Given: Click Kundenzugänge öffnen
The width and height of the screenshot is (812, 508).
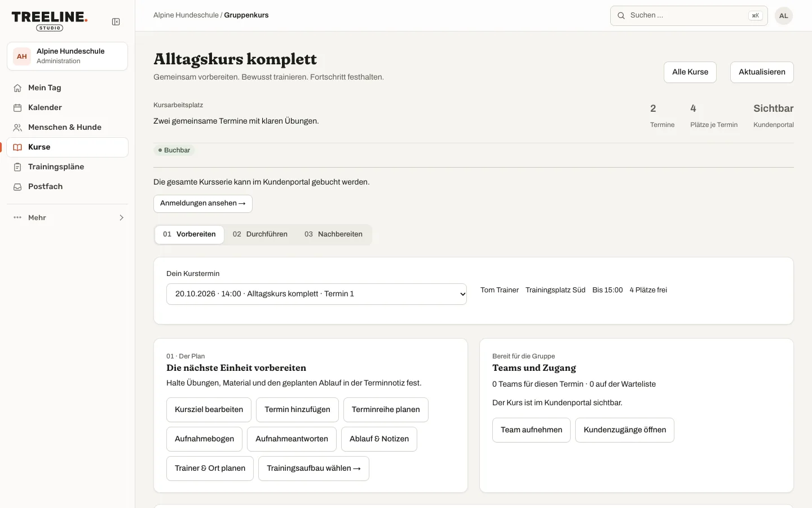Looking at the screenshot, I should pyautogui.click(x=625, y=430).
